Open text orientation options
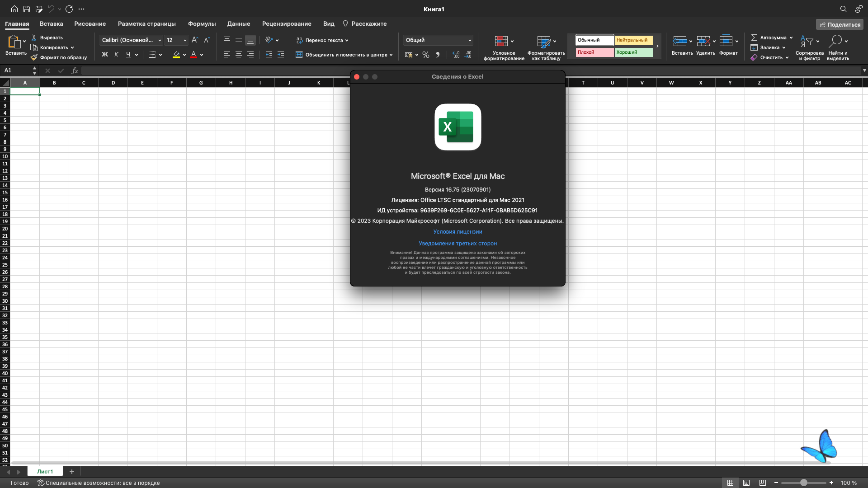Image resolution: width=868 pixels, height=488 pixels. (272, 40)
